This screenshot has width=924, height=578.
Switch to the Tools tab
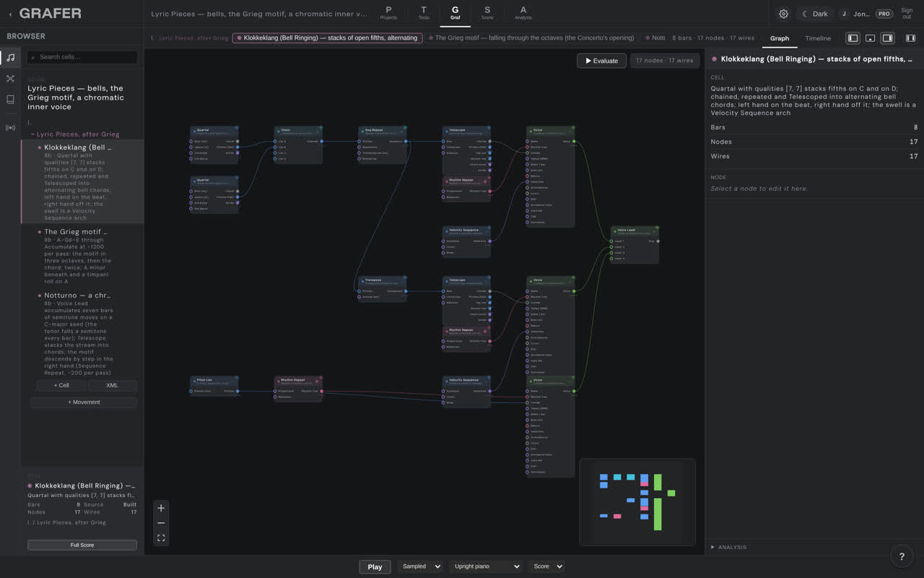(x=423, y=13)
